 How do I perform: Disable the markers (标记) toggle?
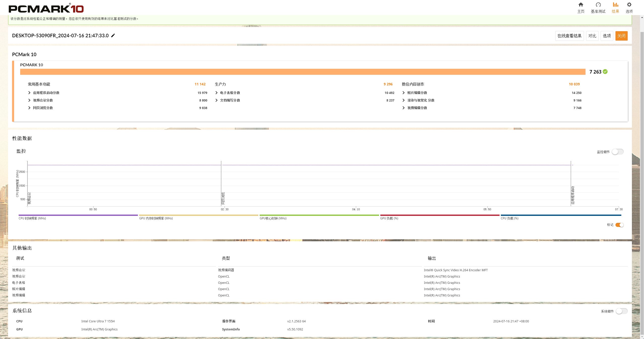(619, 225)
